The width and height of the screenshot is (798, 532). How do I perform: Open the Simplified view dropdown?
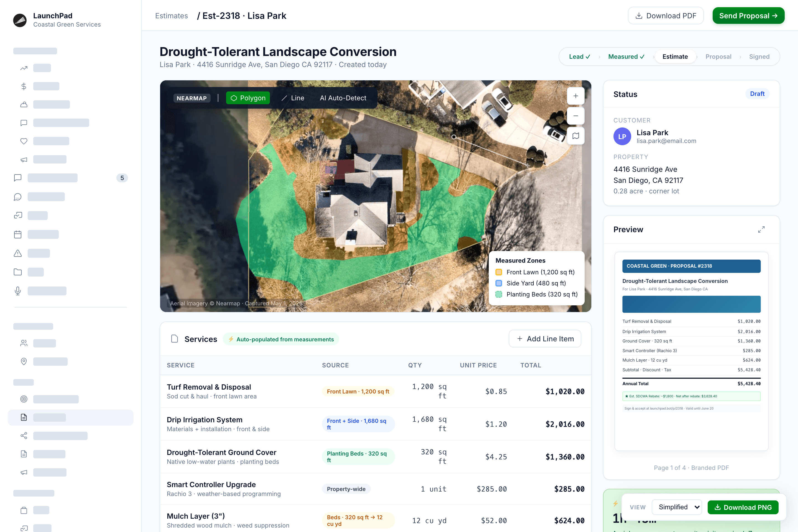pos(677,507)
